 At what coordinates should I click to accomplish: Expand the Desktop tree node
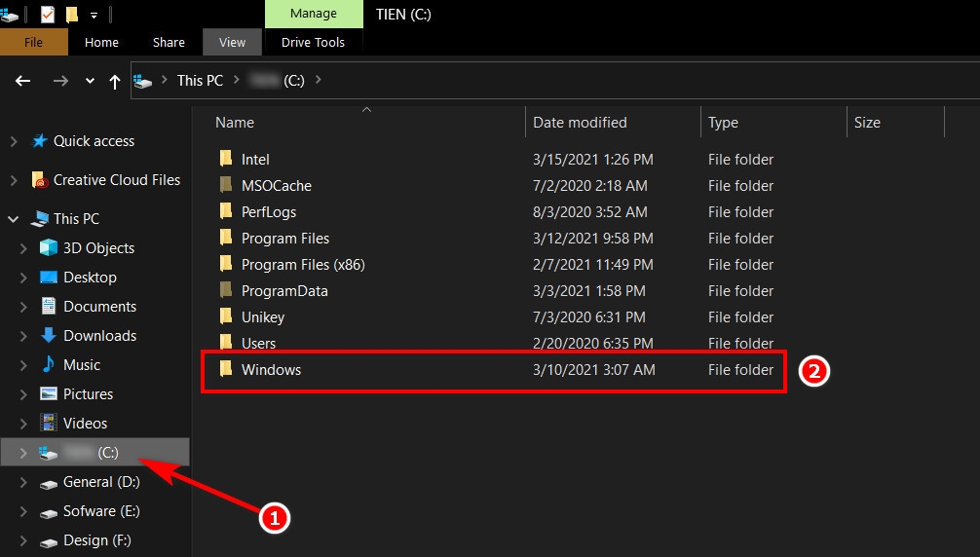tap(23, 278)
